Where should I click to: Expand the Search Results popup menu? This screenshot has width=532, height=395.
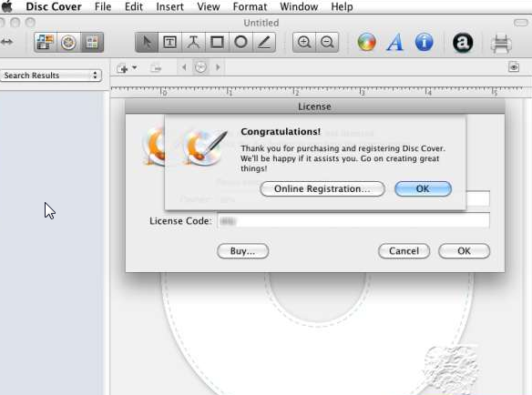(51, 76)
